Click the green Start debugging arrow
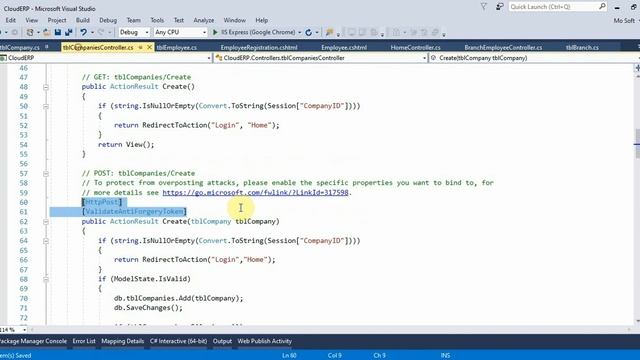 [215, 32]
